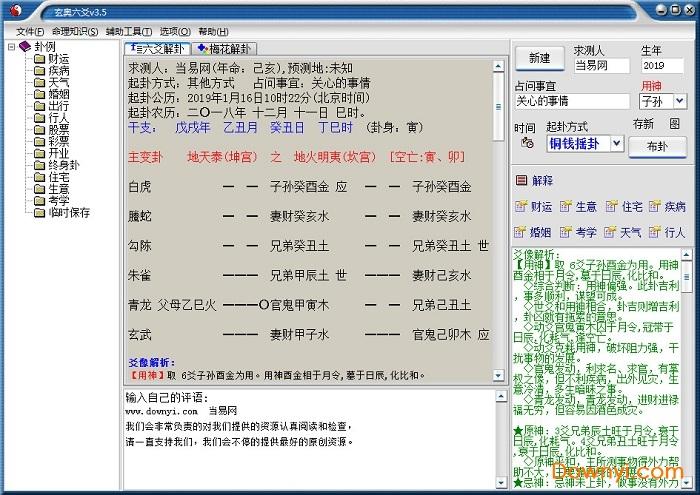Click the 妻财甲子水 line text

[299, 335]
